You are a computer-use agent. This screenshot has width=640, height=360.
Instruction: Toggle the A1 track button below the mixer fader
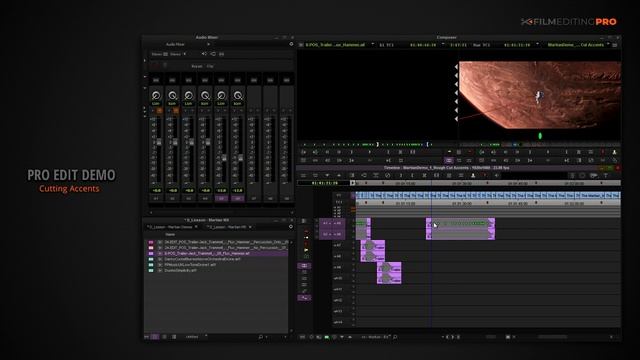pos(156,198)
